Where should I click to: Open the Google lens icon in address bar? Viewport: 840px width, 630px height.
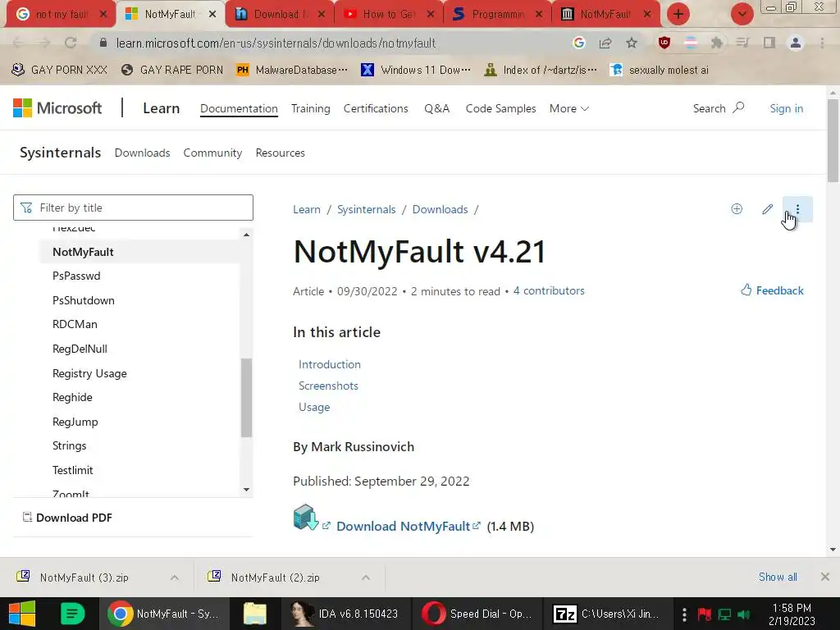click(x=578, y=43)
